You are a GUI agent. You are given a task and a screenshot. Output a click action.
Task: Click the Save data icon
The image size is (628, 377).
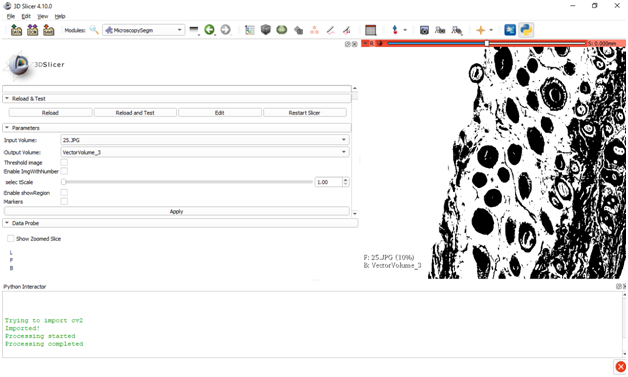[48, 30]
